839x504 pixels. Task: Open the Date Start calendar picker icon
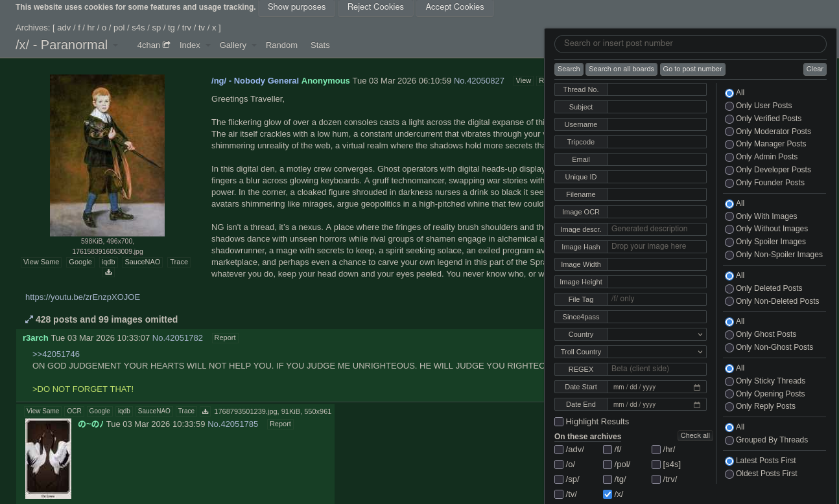697,387
